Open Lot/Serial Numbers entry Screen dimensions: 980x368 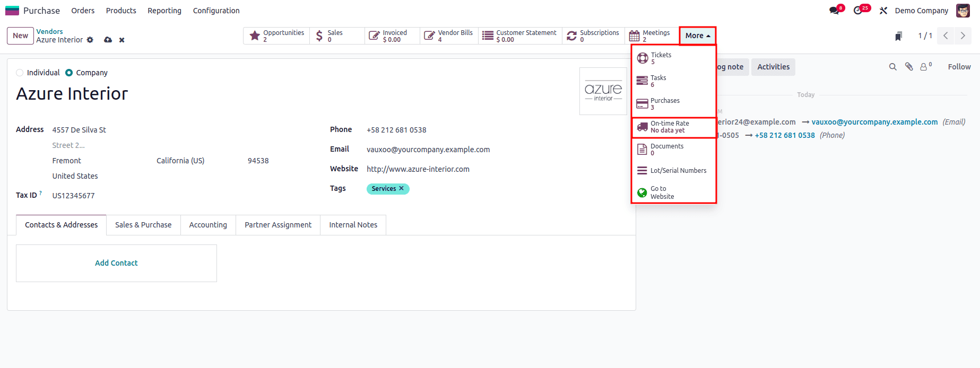(674, 171)
